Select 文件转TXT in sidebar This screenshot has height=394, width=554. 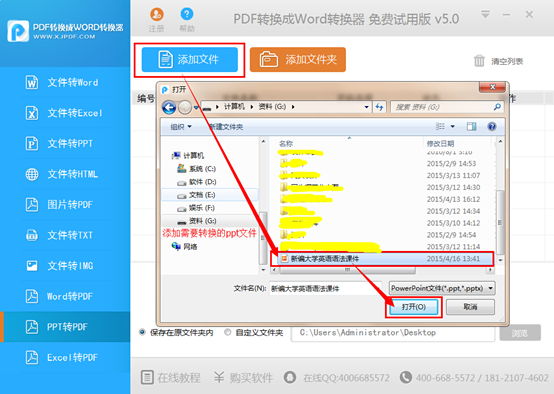click(x=65, y=235)
